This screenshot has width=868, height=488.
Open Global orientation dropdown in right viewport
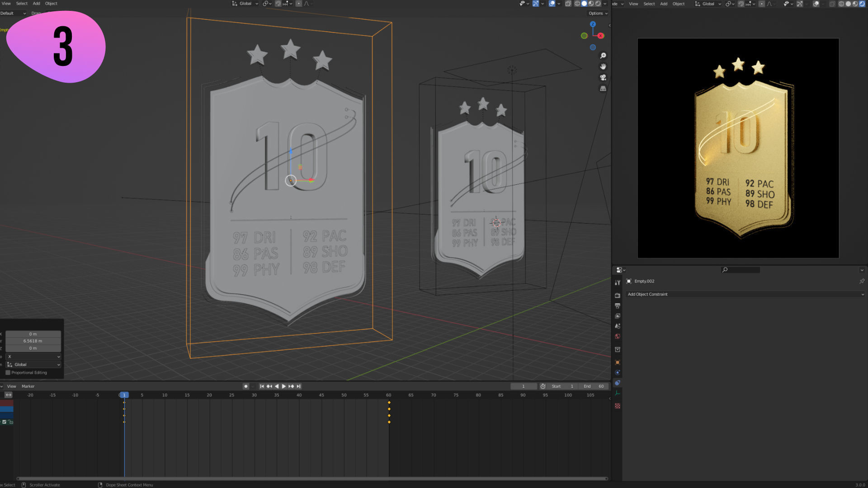click(708, 4)
